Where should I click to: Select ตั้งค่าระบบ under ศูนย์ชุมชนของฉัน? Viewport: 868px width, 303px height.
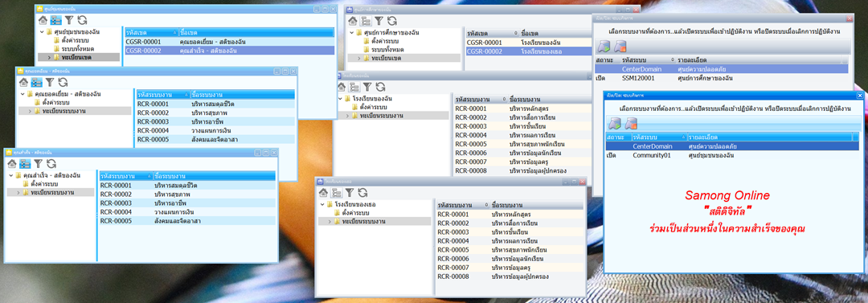76,40
